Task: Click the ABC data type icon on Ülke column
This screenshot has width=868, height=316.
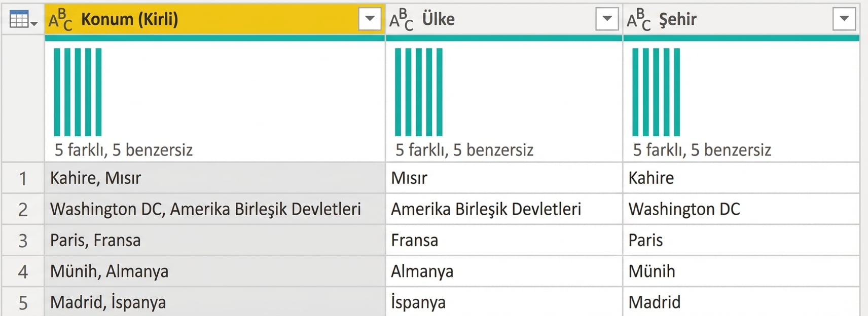Action: tap(401, 19)
